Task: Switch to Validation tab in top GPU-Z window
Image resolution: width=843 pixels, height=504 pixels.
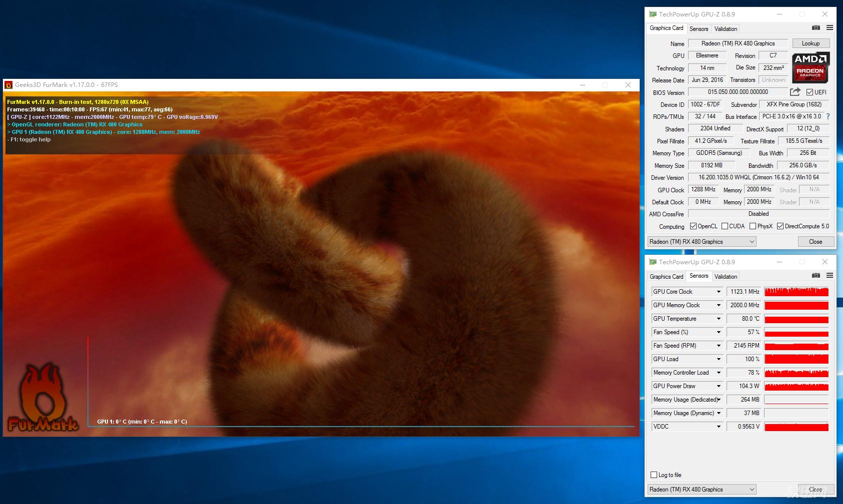Action: pos(726,29)
